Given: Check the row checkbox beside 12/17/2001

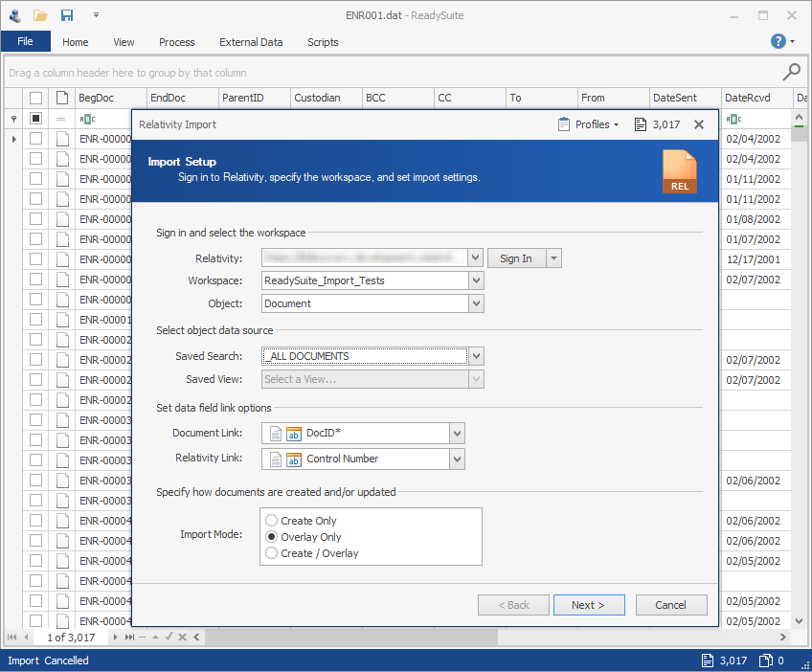Looking at the screenshot, I should pyautogui.click(x=35, y=258).
